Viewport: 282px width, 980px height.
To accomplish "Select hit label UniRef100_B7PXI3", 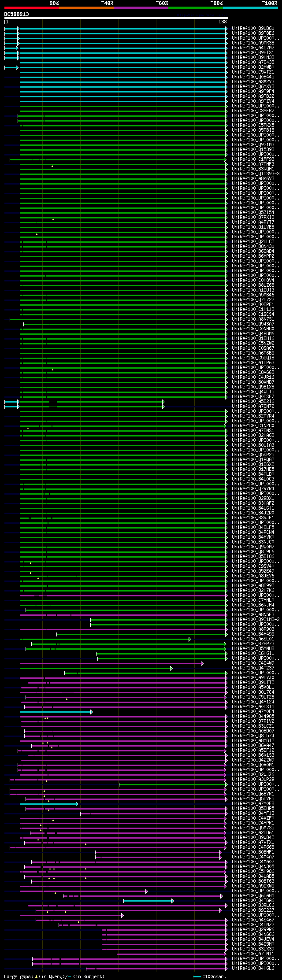I will (x=253, y=218).
